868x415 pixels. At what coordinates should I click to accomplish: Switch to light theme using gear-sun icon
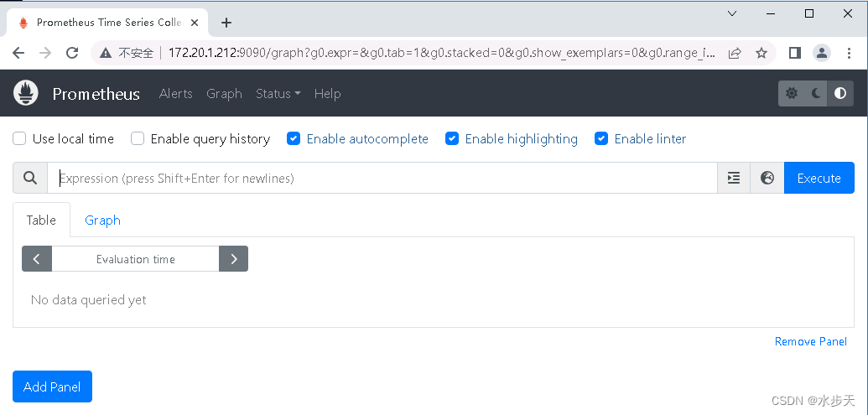[792, 94]
